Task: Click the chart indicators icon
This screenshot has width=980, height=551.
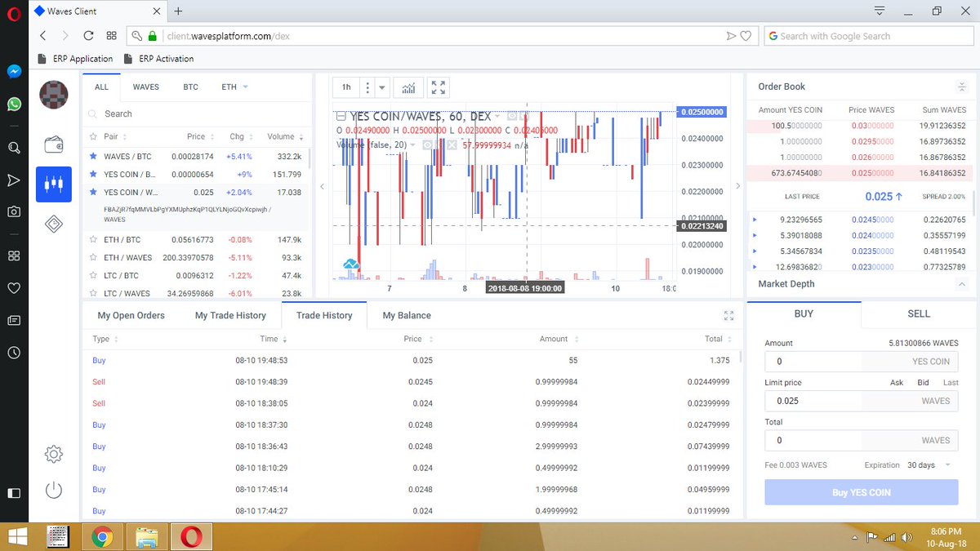Action: click(x=408, y=87)
